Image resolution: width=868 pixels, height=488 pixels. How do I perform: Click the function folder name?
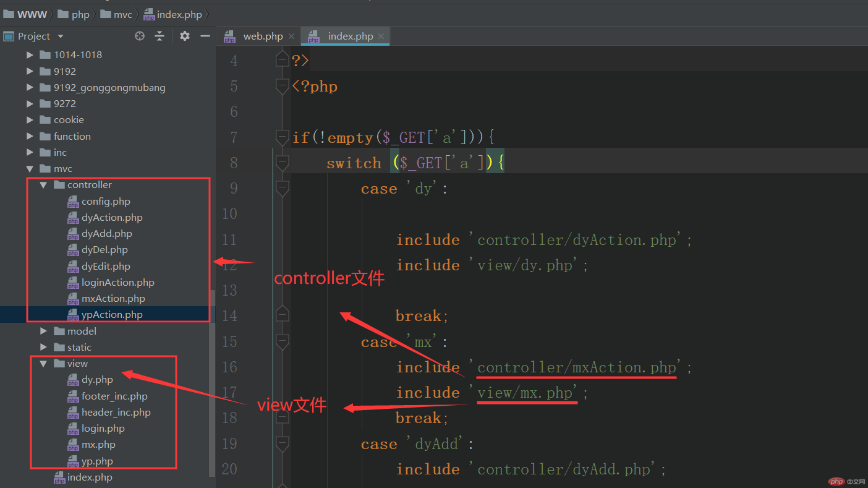click(72, 136)
